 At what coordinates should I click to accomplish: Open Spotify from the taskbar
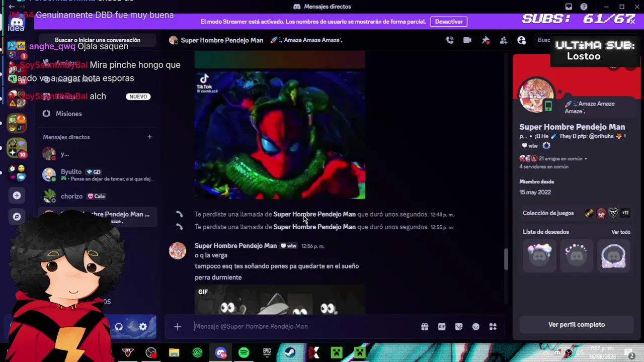point(244,353)
